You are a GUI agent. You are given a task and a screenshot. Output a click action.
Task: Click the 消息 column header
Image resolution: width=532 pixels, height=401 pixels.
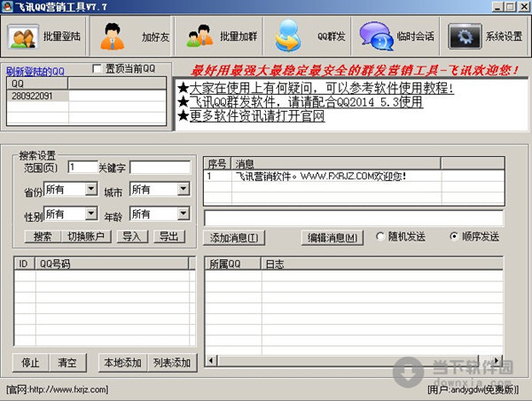(x=336, y=163)
